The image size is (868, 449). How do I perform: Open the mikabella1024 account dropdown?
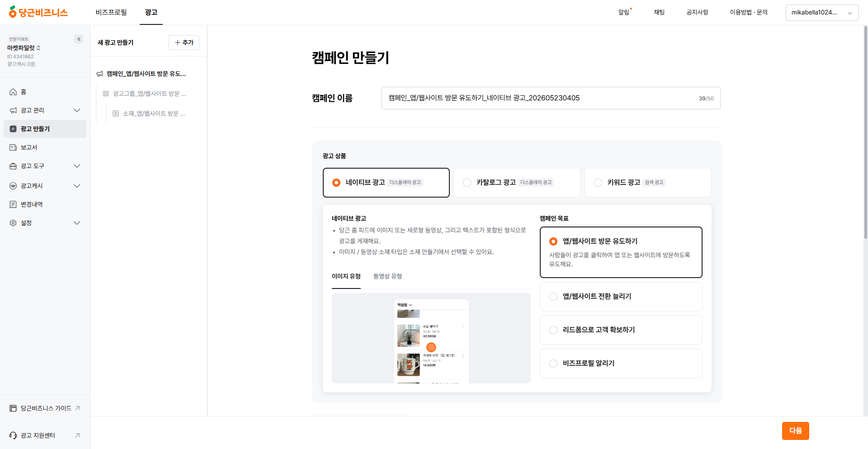pyautogui.click(x=822, y=13)
